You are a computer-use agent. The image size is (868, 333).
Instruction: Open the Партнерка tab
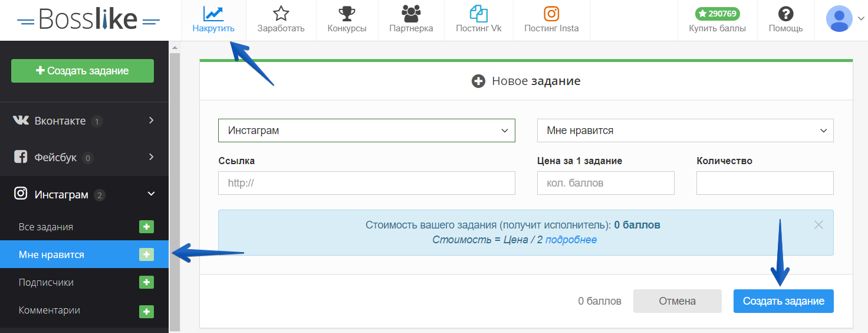tap(411, 20)
